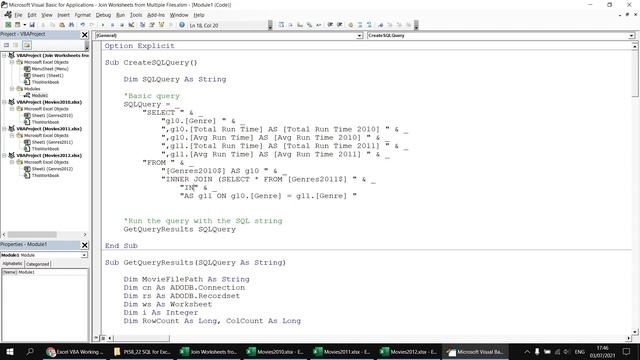
Task: Collapse VBAProject (Movies2011.xlsx) node
Action: [4, 129]
